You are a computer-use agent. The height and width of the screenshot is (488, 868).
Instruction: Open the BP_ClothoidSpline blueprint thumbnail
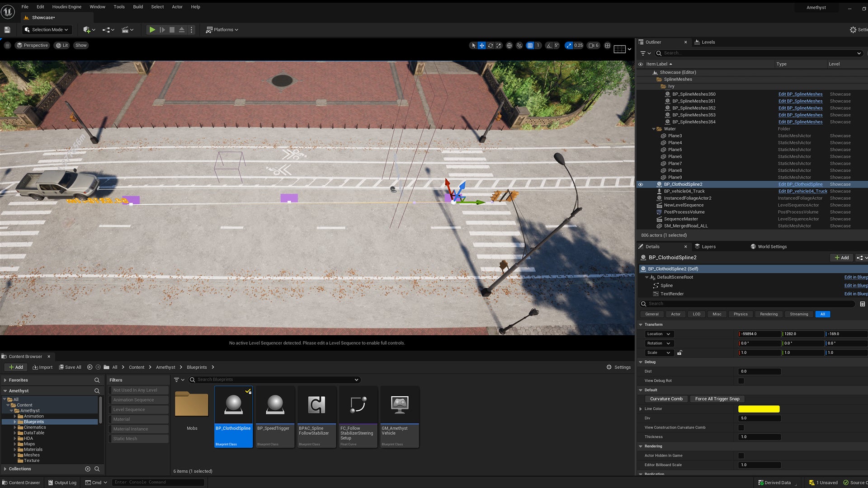pos(233,405)
